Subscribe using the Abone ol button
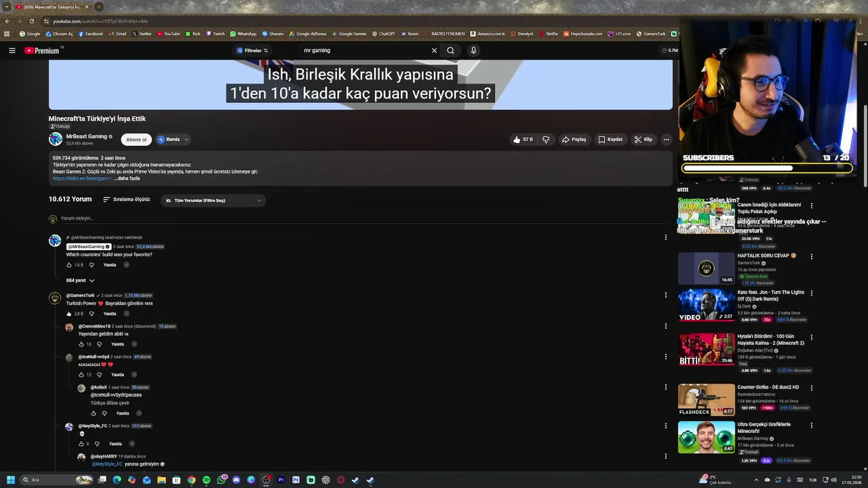Screen dimensions: 868x488 [x=136, y=140]
